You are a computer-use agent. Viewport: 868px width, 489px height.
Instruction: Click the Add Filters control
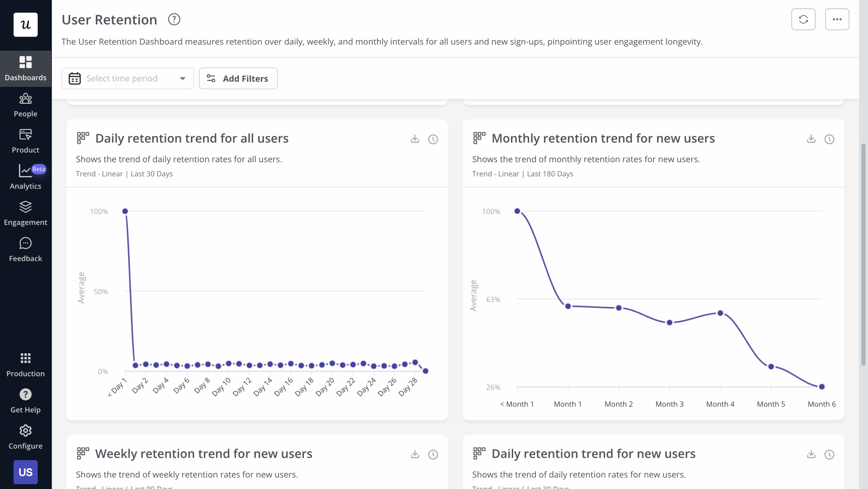click(x=238, y=78)
